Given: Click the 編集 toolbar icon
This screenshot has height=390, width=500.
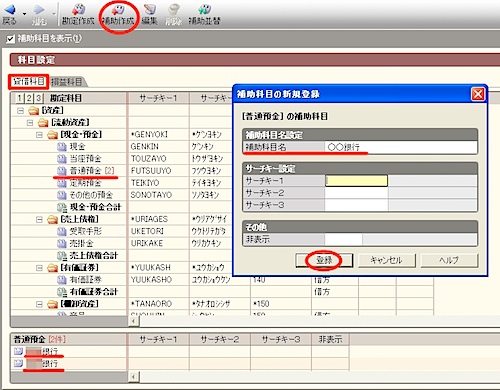Looking at the screenshot, I should tap(149, 9).
